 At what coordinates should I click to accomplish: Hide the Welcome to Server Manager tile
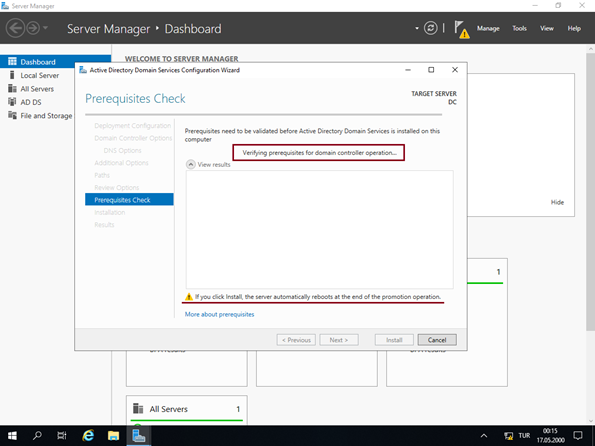(x=557, y=202)
